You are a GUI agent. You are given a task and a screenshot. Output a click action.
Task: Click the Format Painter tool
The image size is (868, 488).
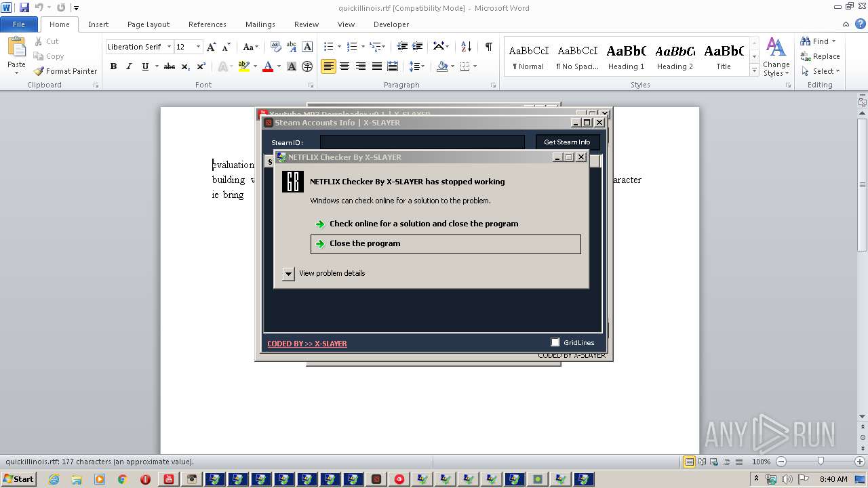tap(65, 71)
